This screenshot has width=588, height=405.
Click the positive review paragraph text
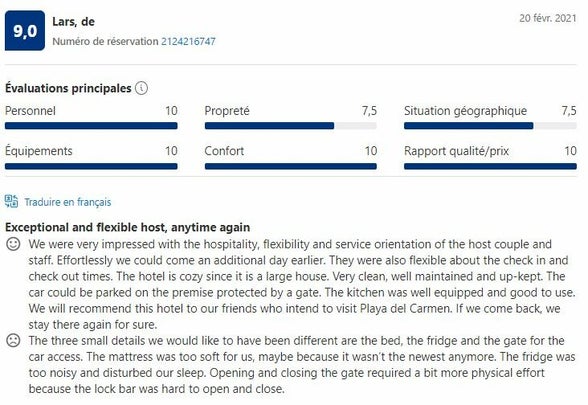click(302, 284)
